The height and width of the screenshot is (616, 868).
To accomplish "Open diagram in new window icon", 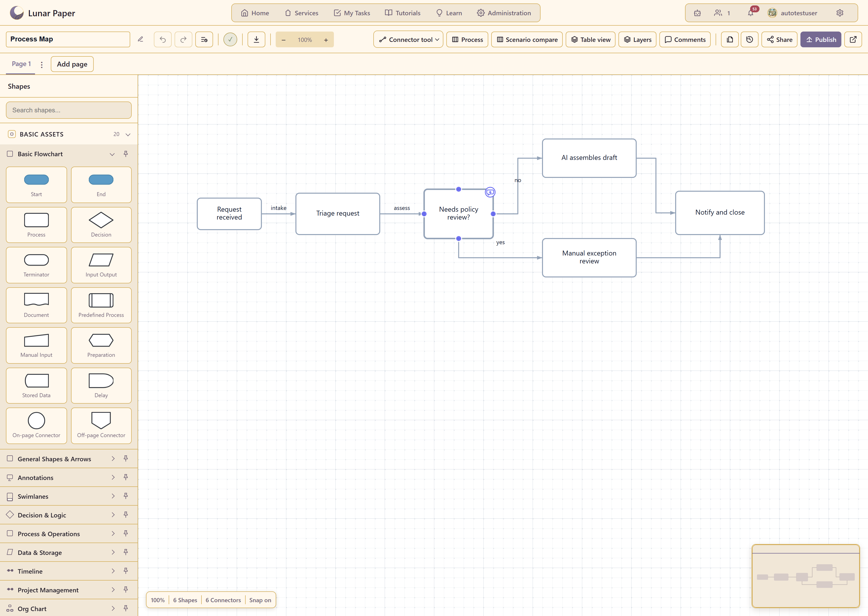I will (853, 39).
